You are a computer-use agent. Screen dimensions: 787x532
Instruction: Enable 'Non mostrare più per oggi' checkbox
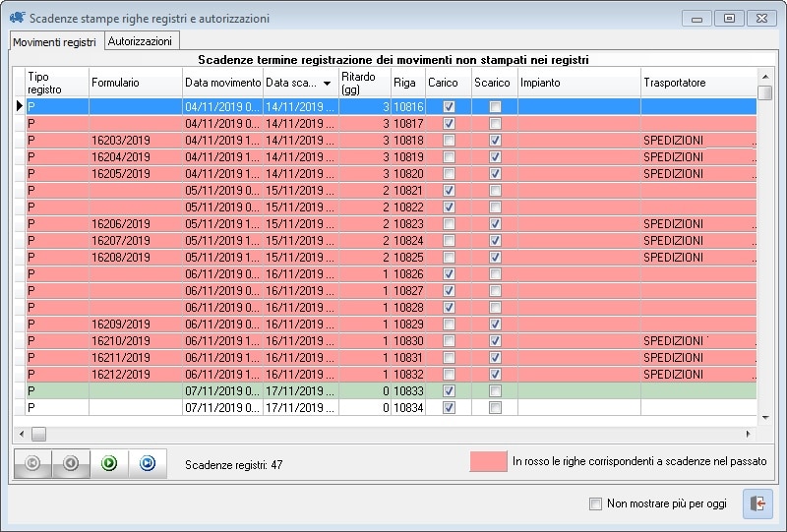coord(595,503)
